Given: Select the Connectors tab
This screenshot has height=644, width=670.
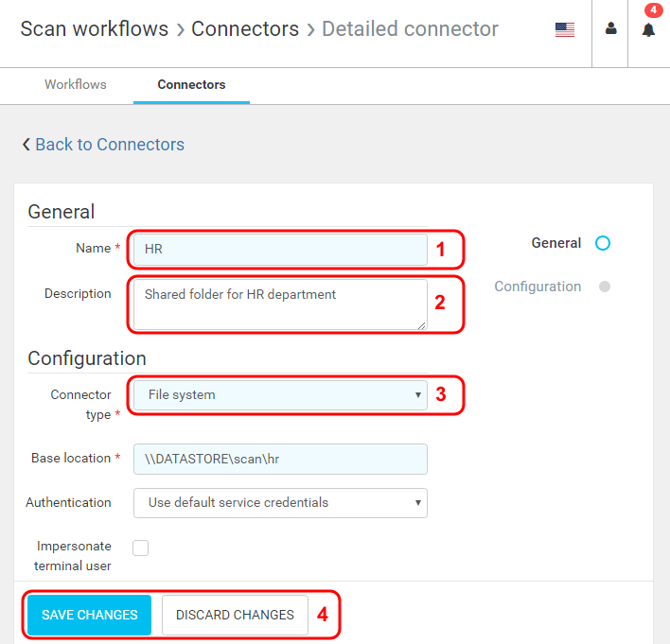Looking at the screenshot, I should click(191, 85).
